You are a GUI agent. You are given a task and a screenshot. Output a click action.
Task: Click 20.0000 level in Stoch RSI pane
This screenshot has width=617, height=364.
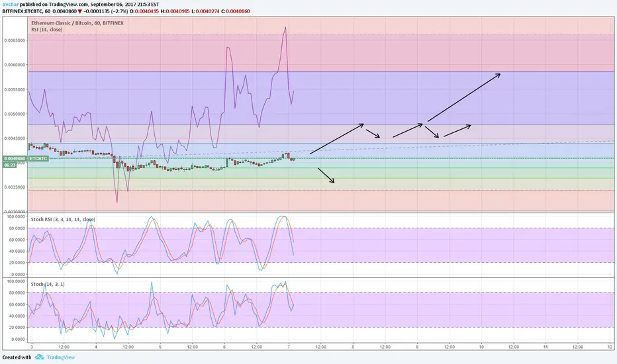point(17,263)
